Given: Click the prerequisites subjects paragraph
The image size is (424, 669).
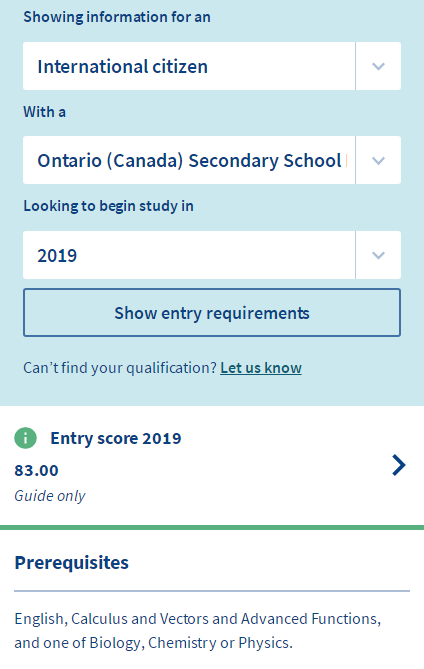Looking at the screenshot, I should click(x=198, y=631).
